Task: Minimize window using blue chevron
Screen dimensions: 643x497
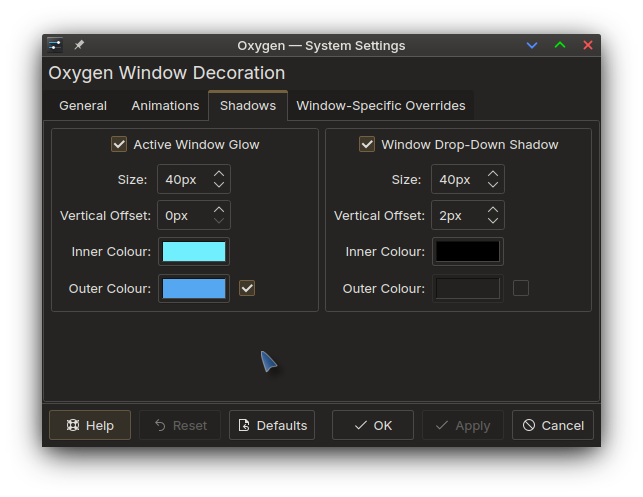Action: 532,45
